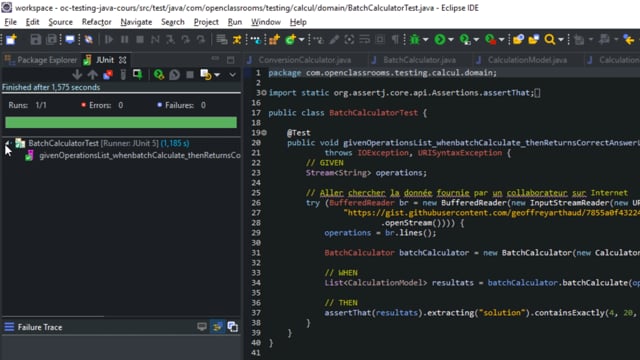
Task: Switch to ConversionCalculator.java editor tab
Action: click(304, 60)
